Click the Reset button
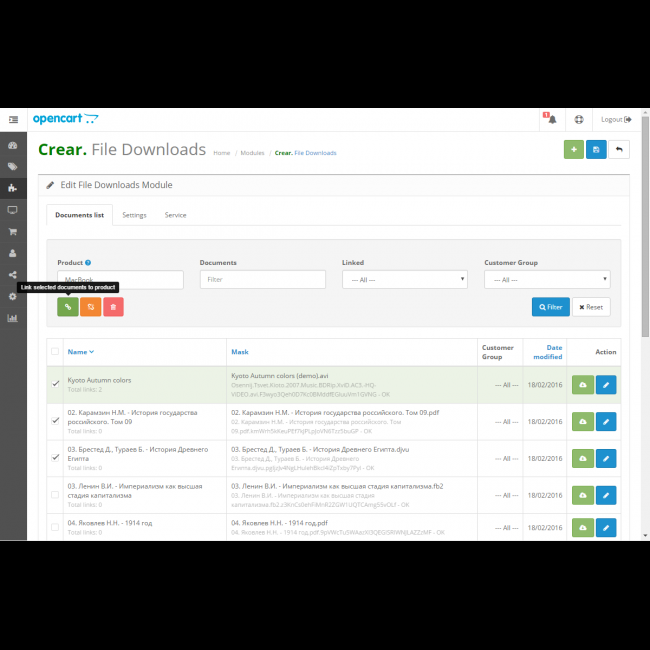This screenshot has height=650, width=650. click(591, 307)
